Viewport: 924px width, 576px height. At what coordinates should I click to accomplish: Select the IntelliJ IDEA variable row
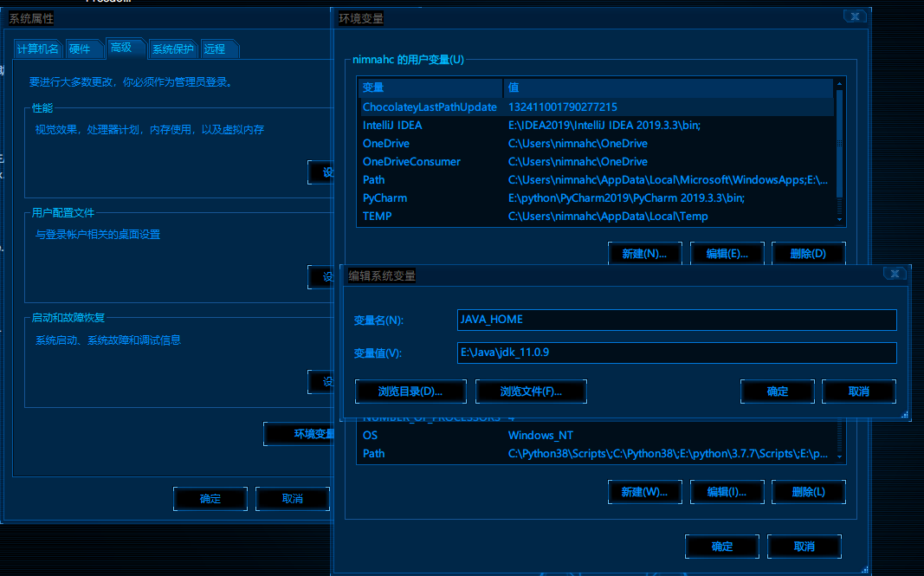click(x=597, y=125)
